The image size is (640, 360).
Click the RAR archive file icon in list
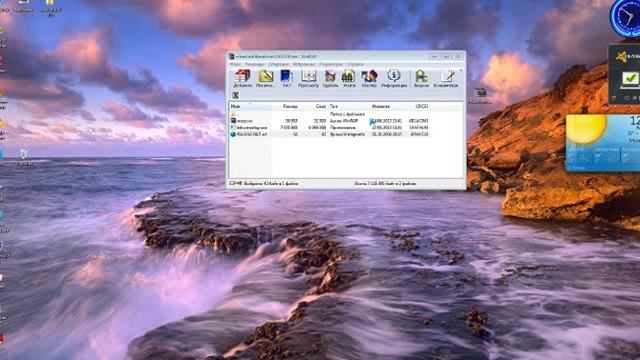pyautogui.click(x=233, y=121)
